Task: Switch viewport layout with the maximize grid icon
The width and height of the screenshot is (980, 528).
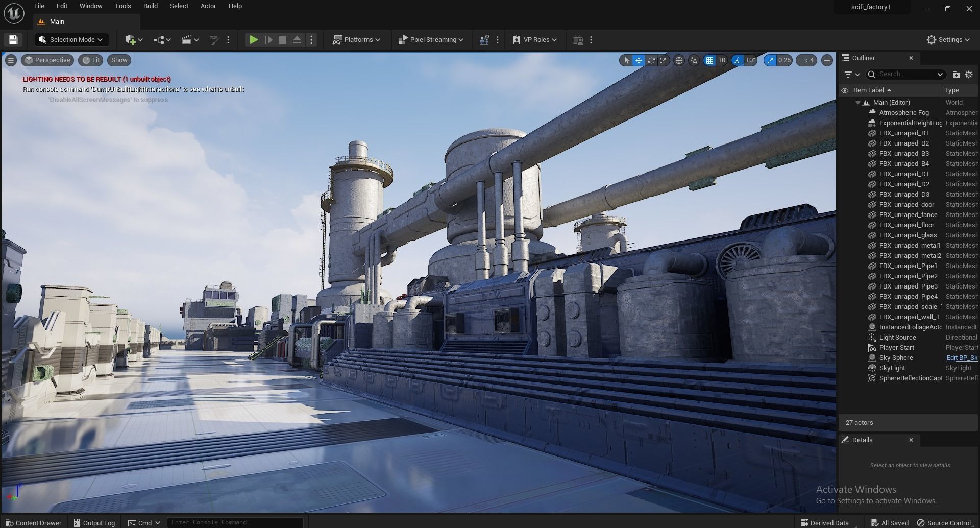Action: (827, 60)
